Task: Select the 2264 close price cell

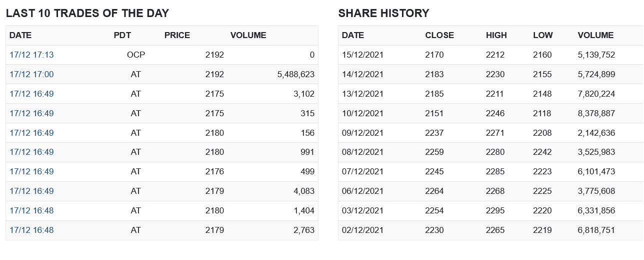Action: tap(434, 191)
